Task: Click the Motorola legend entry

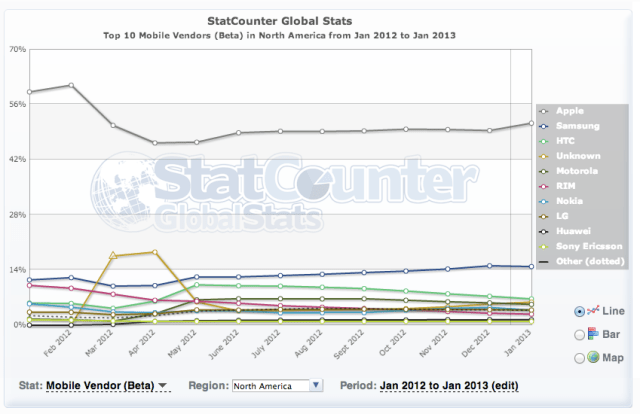Action: [x=577, y=170]
